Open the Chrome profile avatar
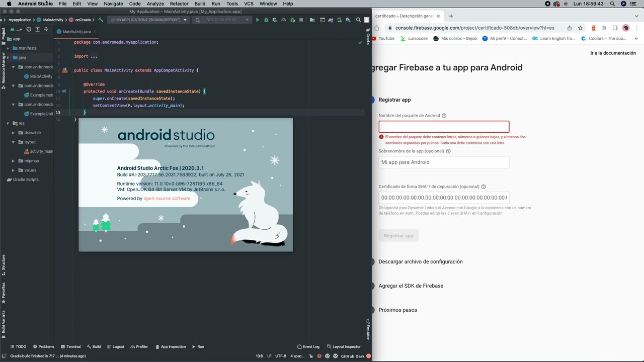This screenshot has width=644, height=362. tap(626, 28)
